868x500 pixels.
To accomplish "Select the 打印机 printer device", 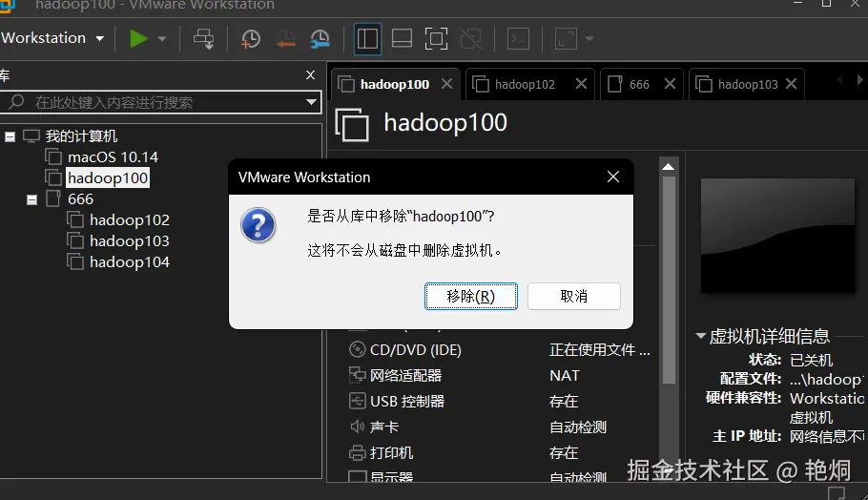I will (x=381, y=452).
